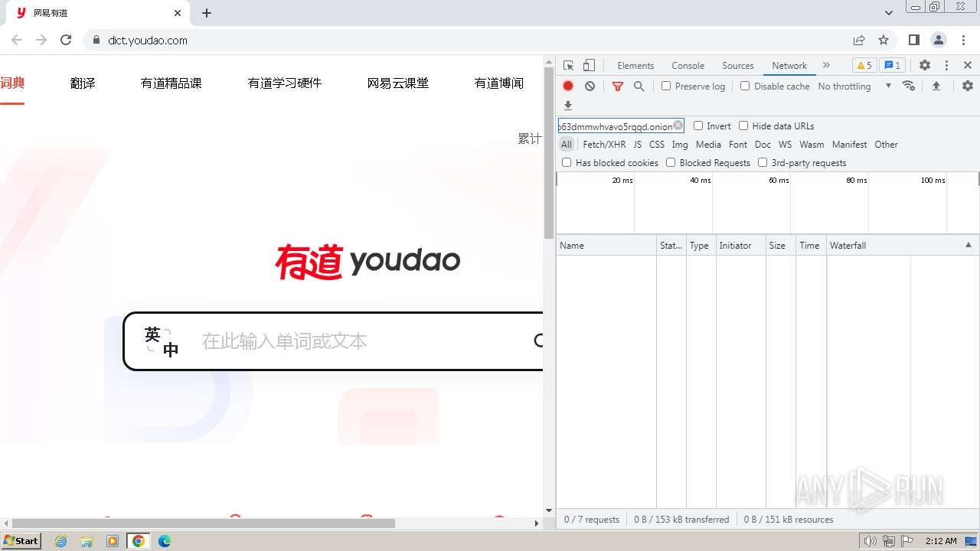
Task: Show the 5 warnings badge
Action: pos(864,65)
